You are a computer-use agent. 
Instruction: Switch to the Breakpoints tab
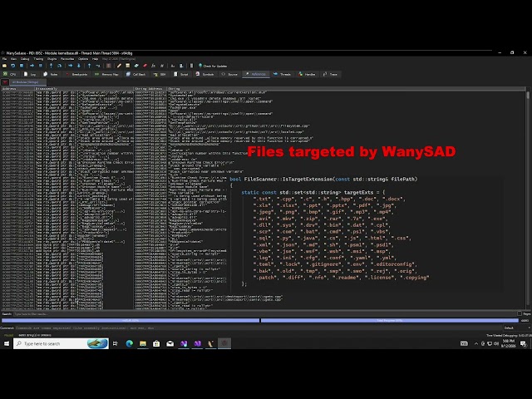pyautogui.click(x=76, y=74)
